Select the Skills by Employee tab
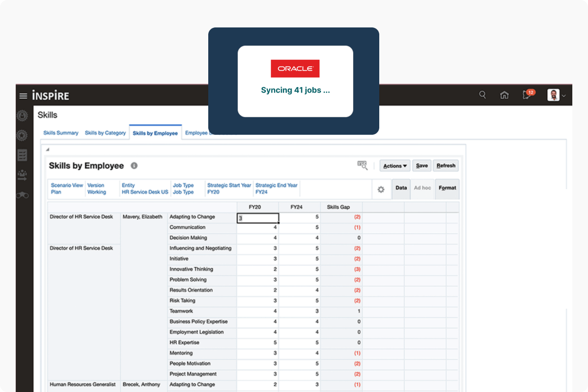Screen dimensions: 588x392 (155, 133)
